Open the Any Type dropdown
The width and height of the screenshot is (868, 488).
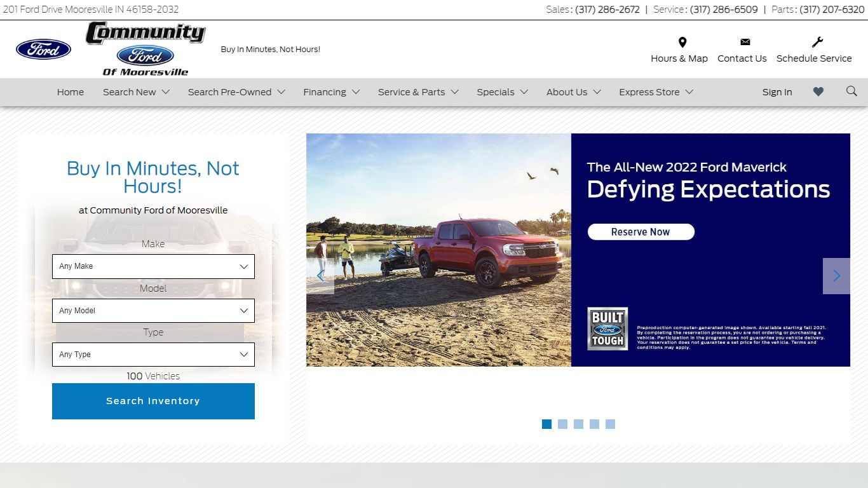(x=153, y=355)
